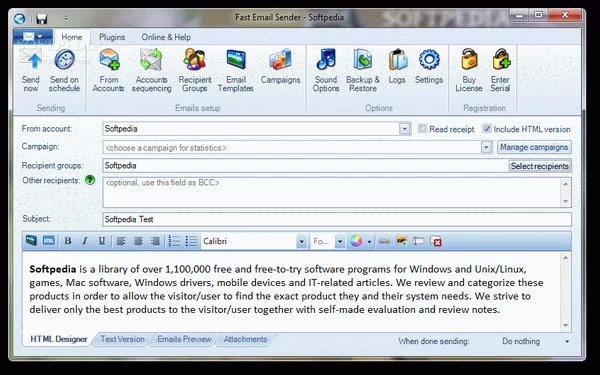Click the message body scroll down arrow
The image size is (600, 375).
[566, 326]
